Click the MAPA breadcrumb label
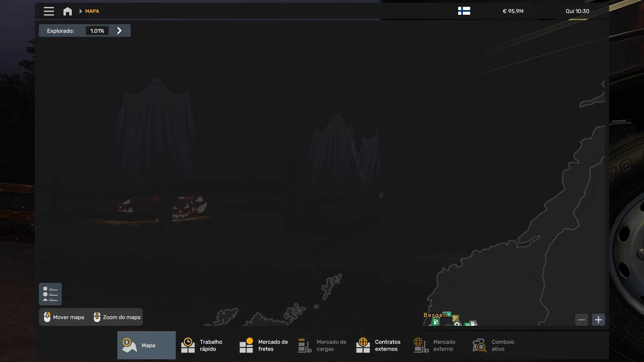Image resolution: width=644 pixels, height=362 pixels. click(92, 11)
